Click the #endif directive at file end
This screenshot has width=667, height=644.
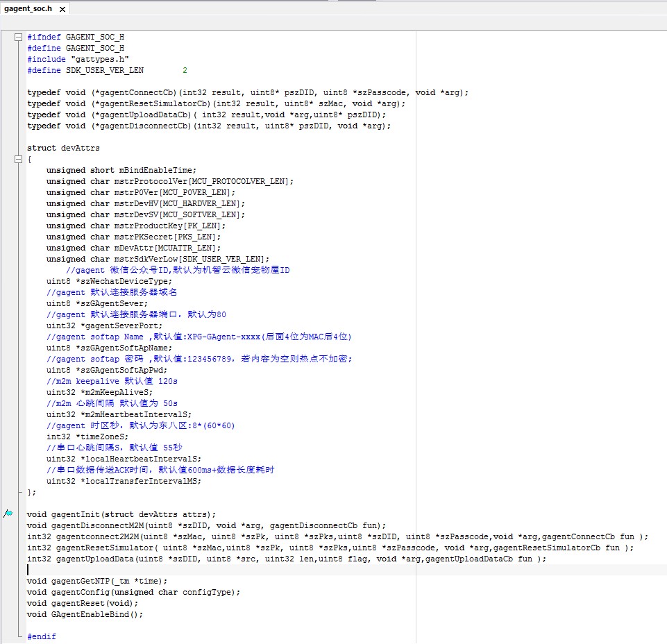(x=42, y=637)
